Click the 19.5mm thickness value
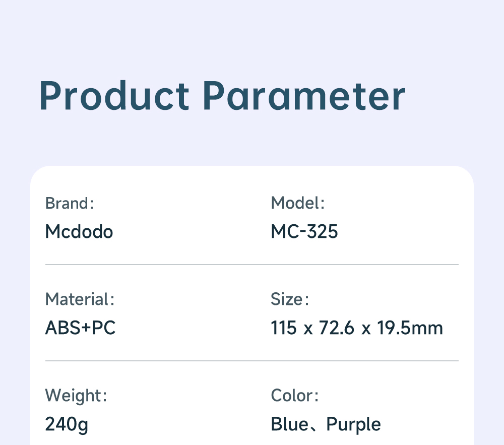 pyautogui.click(x=410, y=328)
